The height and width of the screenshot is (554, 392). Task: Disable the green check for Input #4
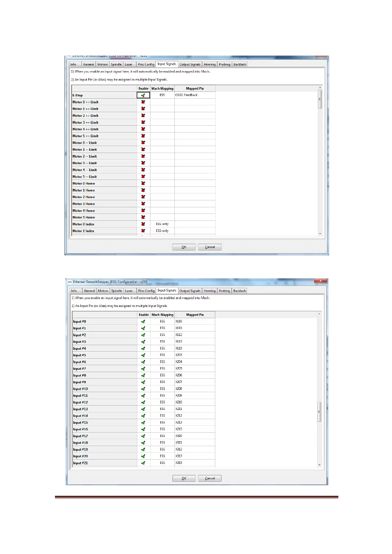click(143, 348)
